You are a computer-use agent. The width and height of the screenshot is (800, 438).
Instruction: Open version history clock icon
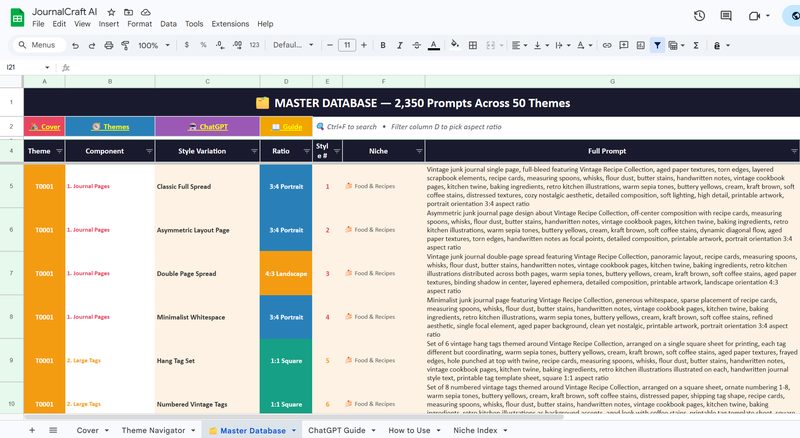699,16
